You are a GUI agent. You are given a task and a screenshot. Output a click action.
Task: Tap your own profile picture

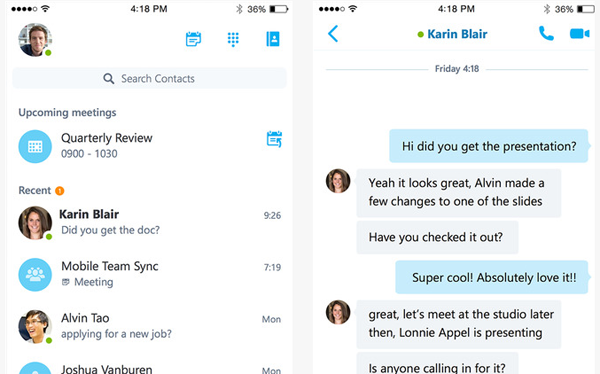35,40
